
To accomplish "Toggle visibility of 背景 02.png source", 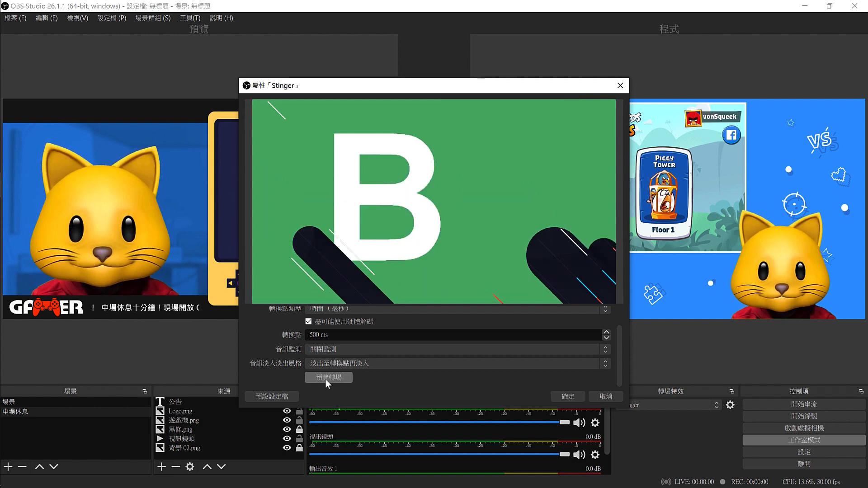I will click(287, 448).
